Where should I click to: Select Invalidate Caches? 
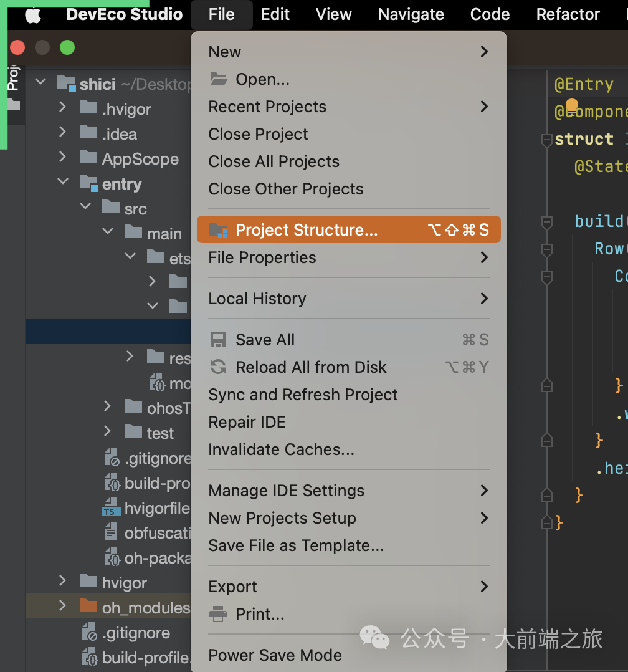[x=281, y=449]
